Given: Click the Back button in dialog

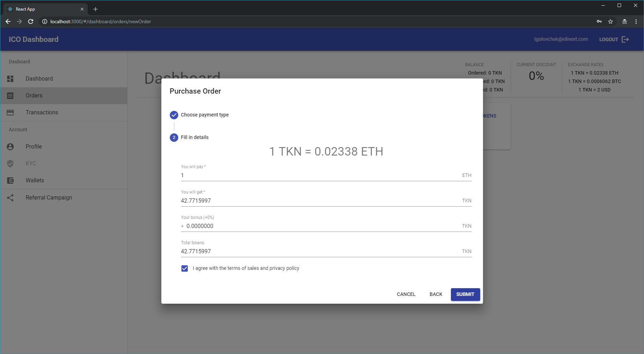Looking at the screenshot, I should pyautogui.click(x=436, y=295).
